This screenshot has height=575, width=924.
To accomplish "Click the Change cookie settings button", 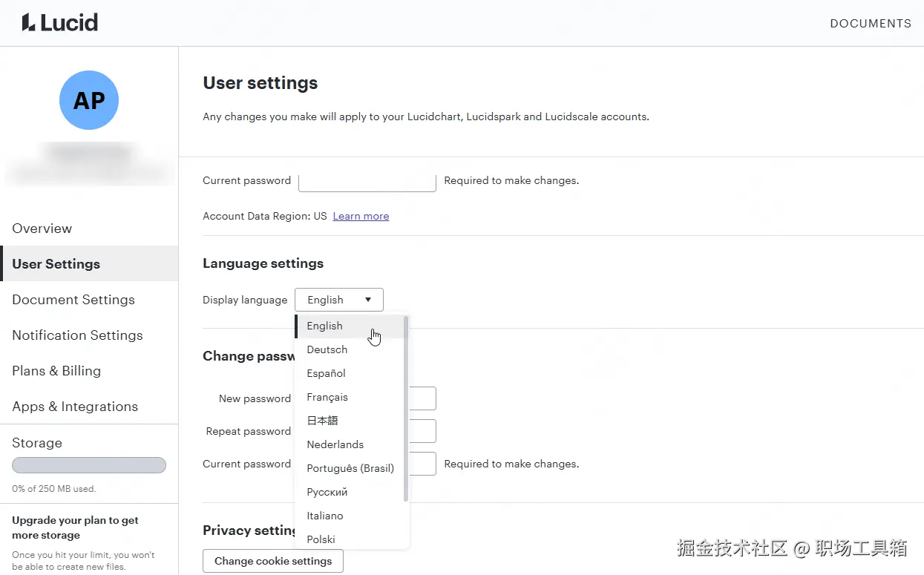I will (273, 561).
